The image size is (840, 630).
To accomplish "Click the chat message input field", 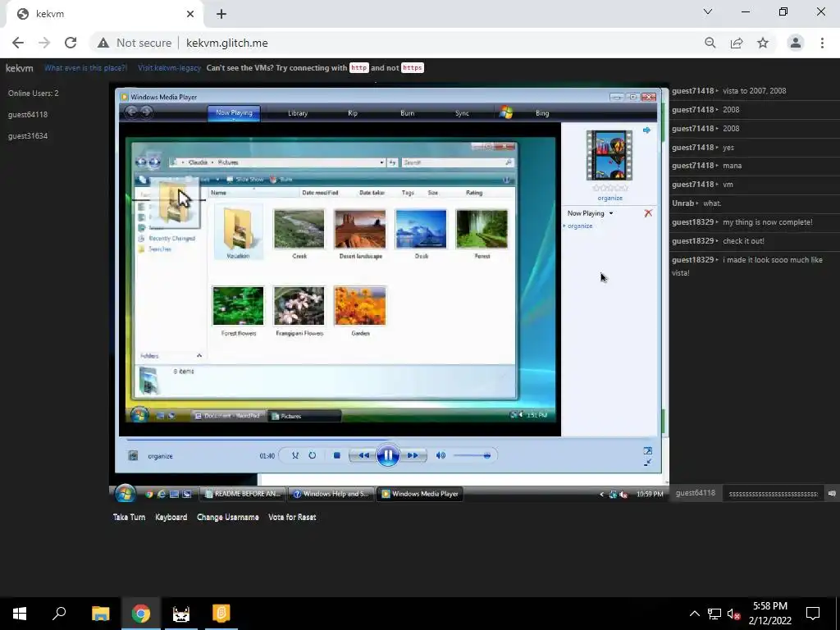I will click(774, 493).
